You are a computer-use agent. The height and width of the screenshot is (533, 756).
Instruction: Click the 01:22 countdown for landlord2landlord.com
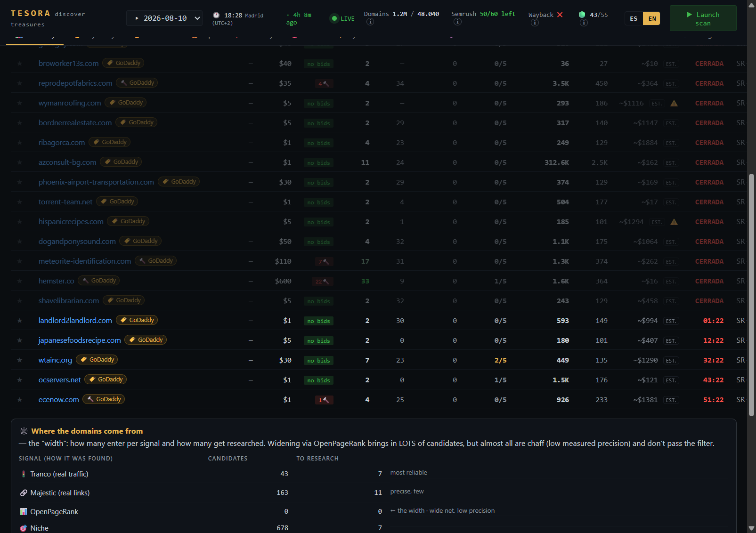click(x=713, y=321)
